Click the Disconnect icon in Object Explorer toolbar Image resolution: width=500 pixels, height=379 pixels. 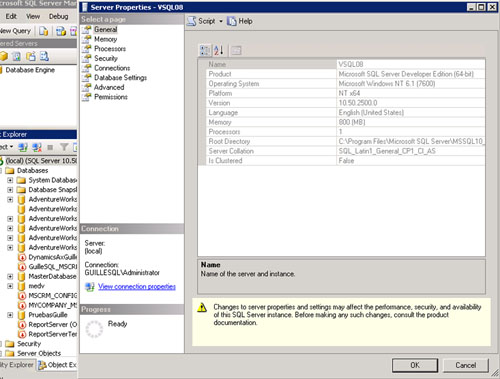(37, 147)
